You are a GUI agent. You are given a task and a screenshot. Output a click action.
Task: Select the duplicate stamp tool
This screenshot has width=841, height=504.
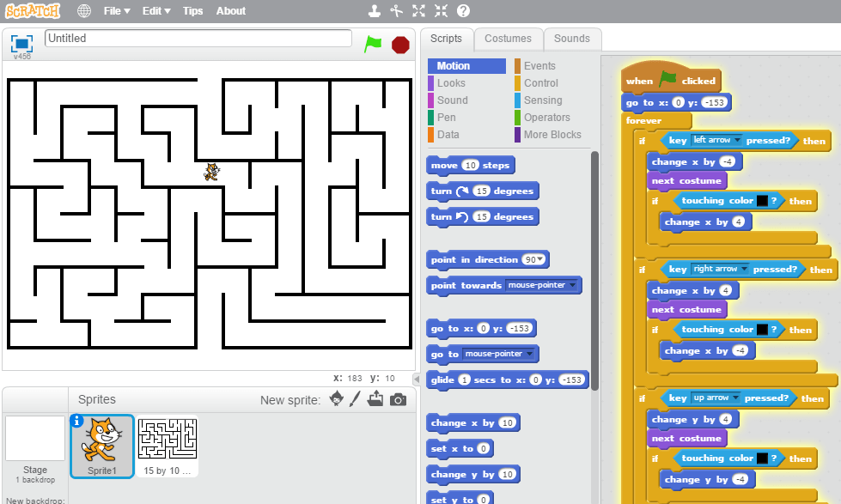[375, 10]
